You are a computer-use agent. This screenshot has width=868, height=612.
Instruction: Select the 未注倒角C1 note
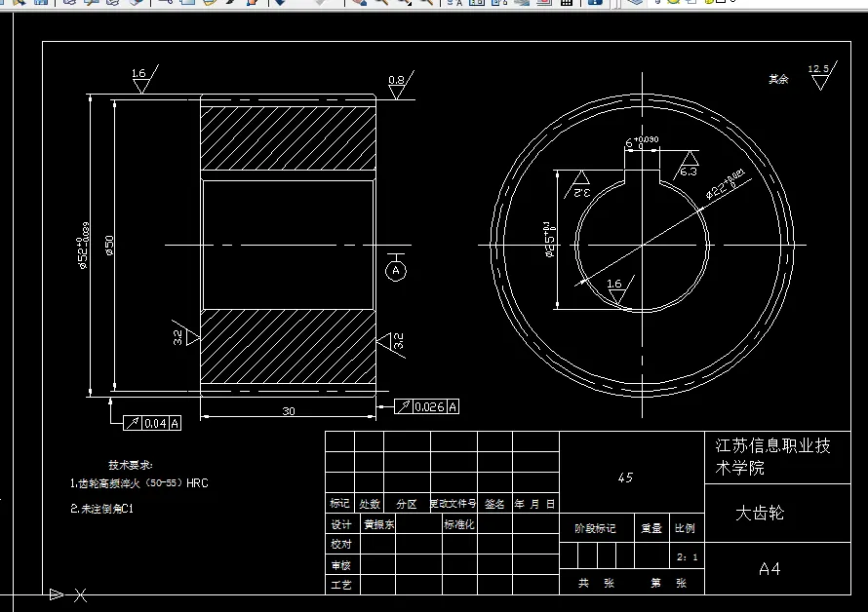(x=101, y=509)
